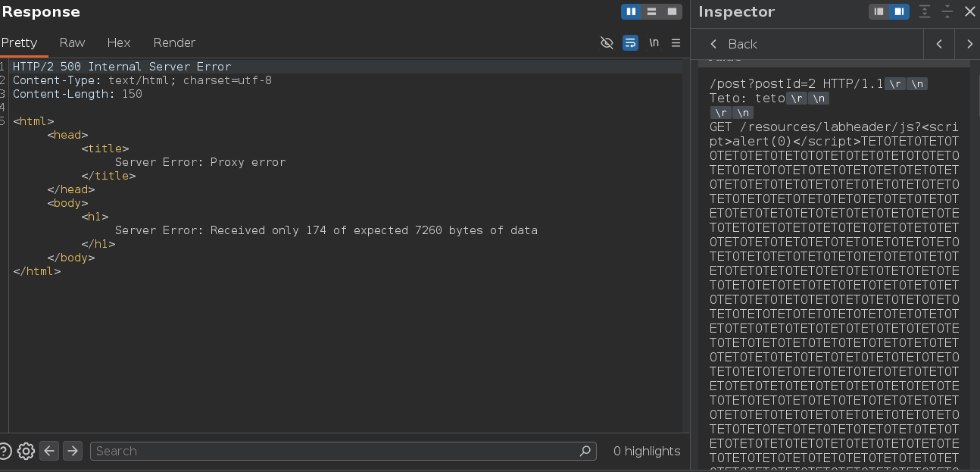Click the opening <h1> tag

click(95, 217)
